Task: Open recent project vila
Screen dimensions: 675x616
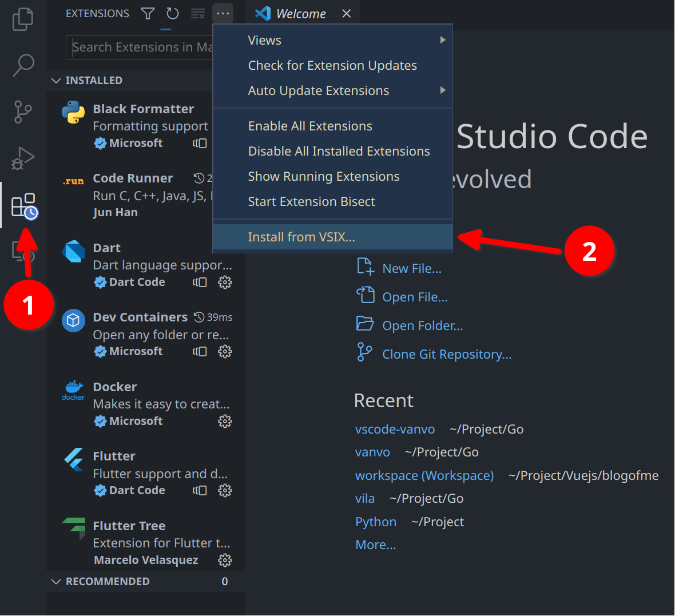Action: (x=364, y=499)
